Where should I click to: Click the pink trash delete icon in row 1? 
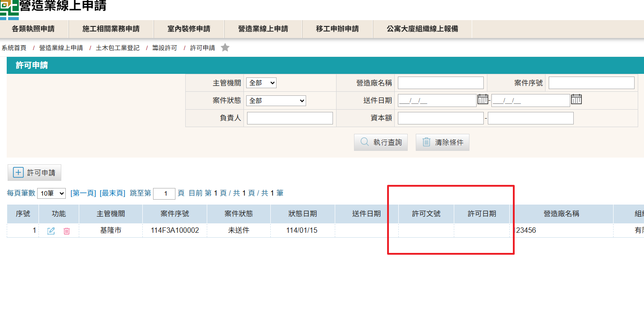(67, 231)
